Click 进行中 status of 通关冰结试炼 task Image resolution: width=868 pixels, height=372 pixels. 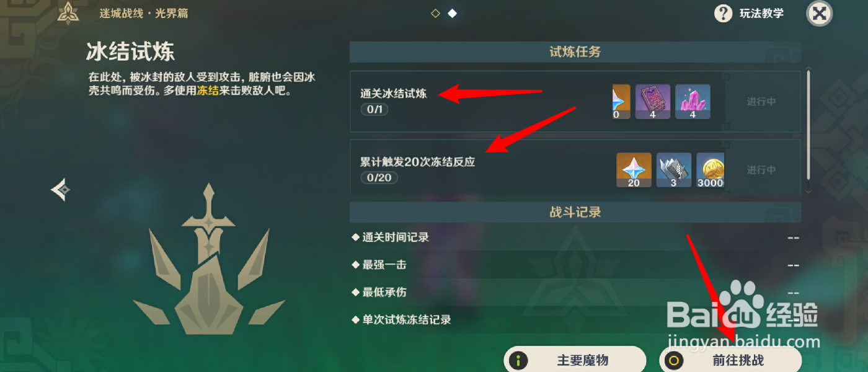click(761, 102)
